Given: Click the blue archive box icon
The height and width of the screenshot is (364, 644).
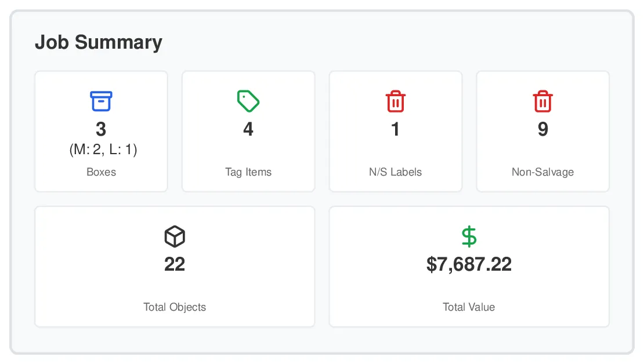Looking at the screenshot, I should point(101,101).
